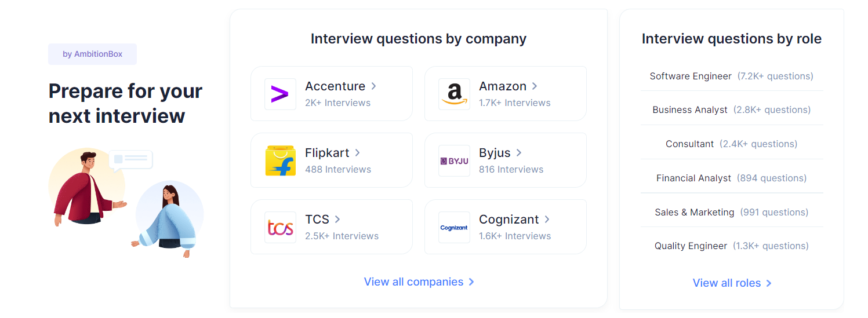Open View all companies link
Image resolution: width=868 pixels, height=318 pixels.
[419, 282]
